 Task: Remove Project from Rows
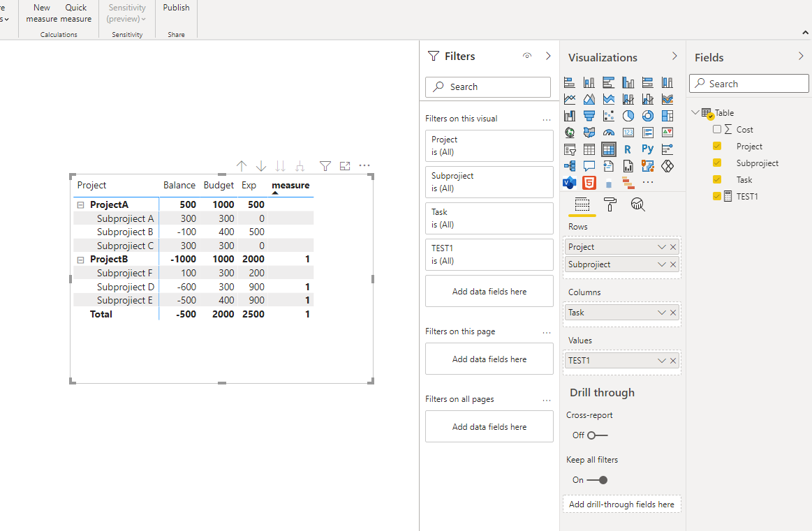point(673,247)
